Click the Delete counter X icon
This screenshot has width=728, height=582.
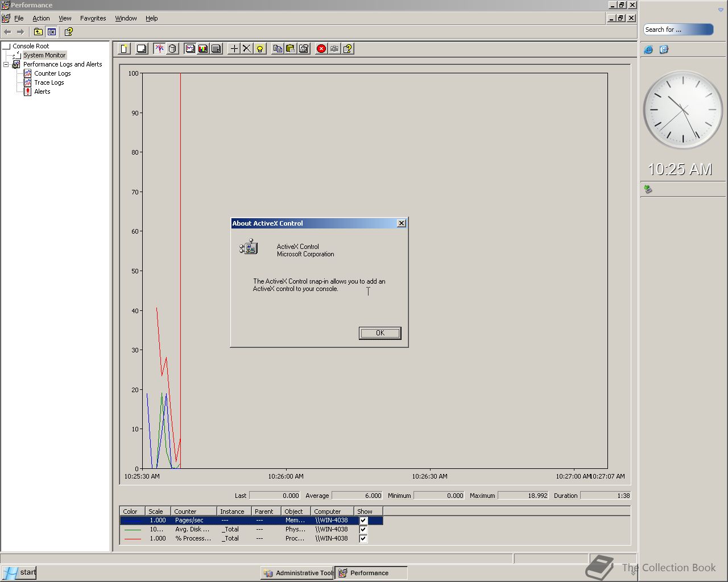(x=246, y=49)
